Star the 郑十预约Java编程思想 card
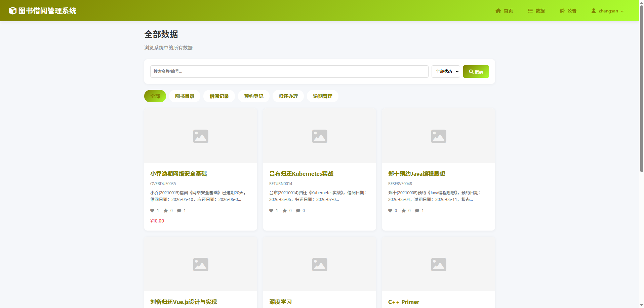Screen dimensions: 644x308 coord(404,211)
